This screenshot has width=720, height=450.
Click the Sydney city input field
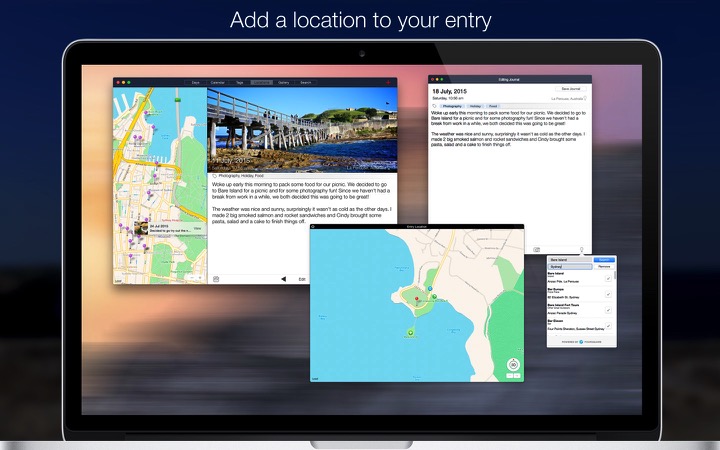[570, 267]
